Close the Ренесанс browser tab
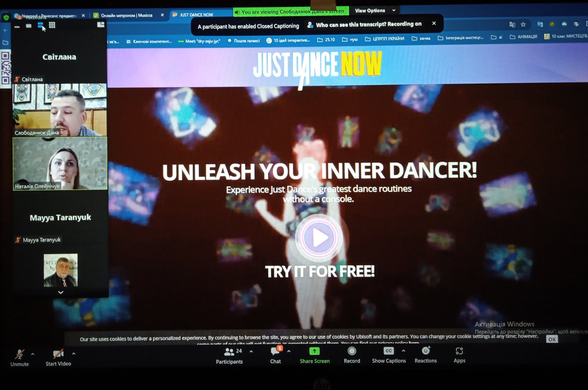The height and width of the screenshot is (390, 588). (x=83, y=15)
